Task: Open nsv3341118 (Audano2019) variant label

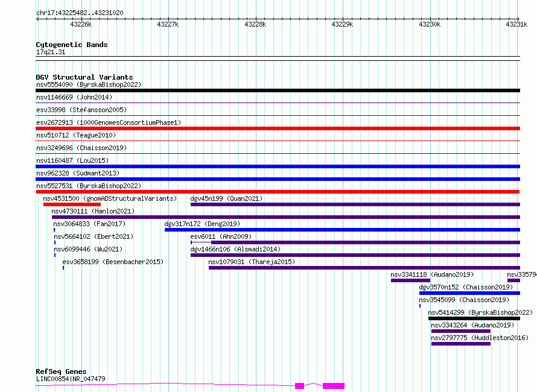Action: coord(432,274)
